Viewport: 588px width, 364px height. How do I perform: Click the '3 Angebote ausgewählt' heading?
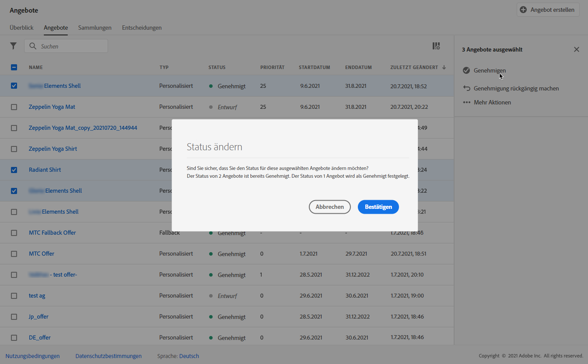coord(492,49)
